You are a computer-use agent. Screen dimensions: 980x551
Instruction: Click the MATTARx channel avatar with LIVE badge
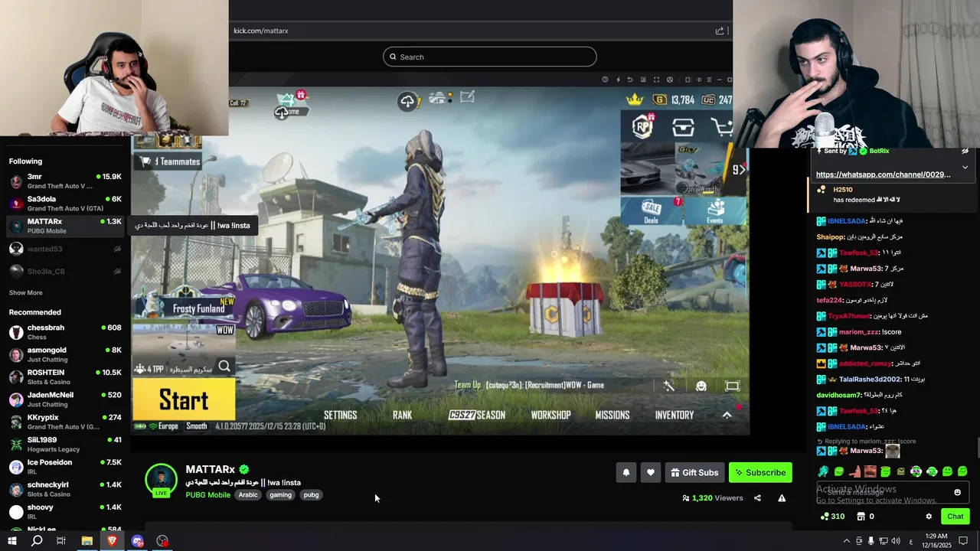click(161, 480)
